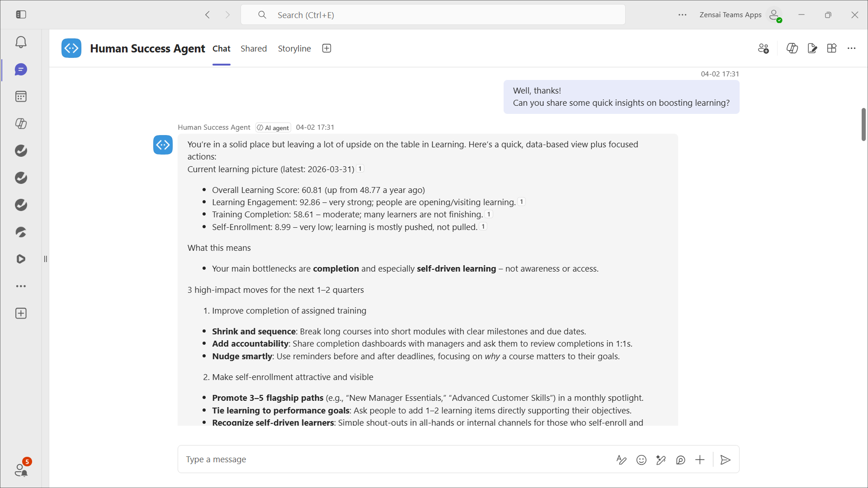
Task: Switch to the Storyline tab
Action: (x=294, y=48)
